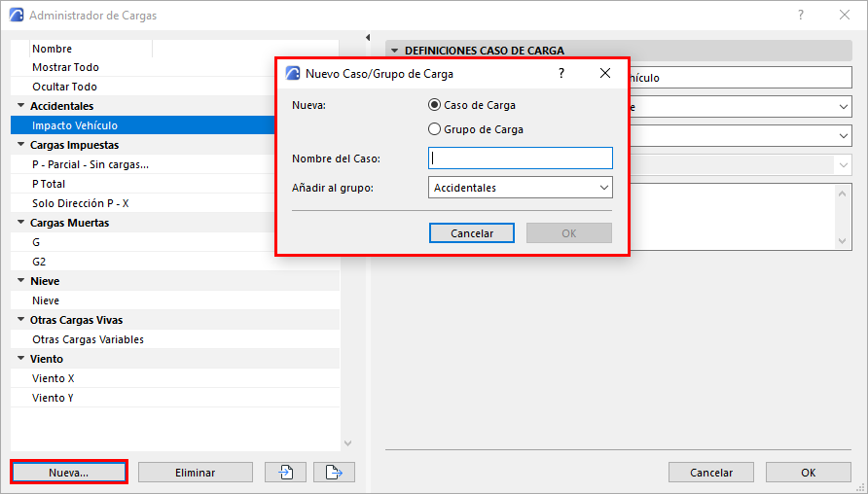
Task: Select the Caso de Carga radio button
Action: pyautogui.click(x=435, y=105)
